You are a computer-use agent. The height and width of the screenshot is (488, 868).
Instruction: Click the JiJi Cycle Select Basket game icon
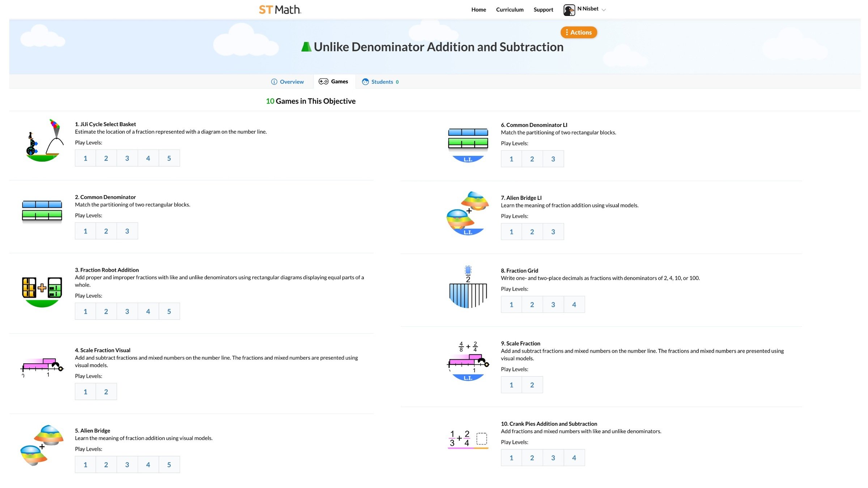pos(42,141)
